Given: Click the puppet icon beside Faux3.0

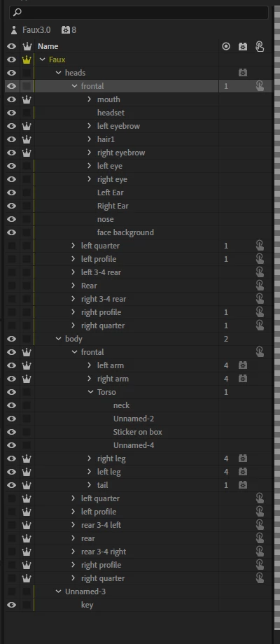Looking at the screenshot, I should [x=15, y=30].
